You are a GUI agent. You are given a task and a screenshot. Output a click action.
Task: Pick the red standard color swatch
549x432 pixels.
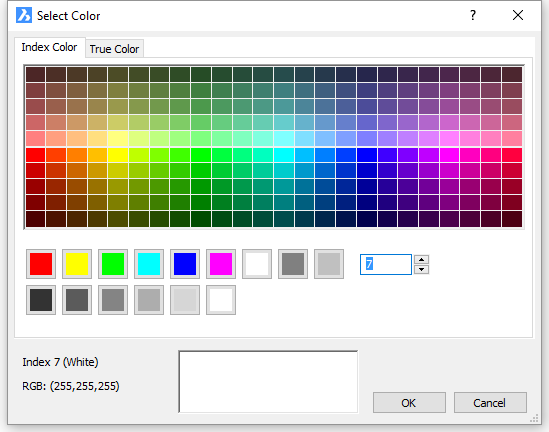(x=41, y=264)
